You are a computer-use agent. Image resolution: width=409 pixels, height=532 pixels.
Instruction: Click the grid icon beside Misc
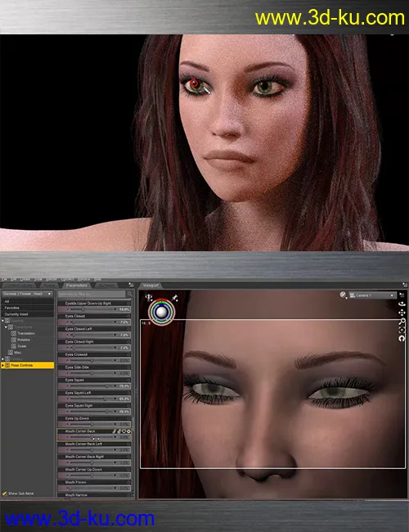[x=11, y=353]
